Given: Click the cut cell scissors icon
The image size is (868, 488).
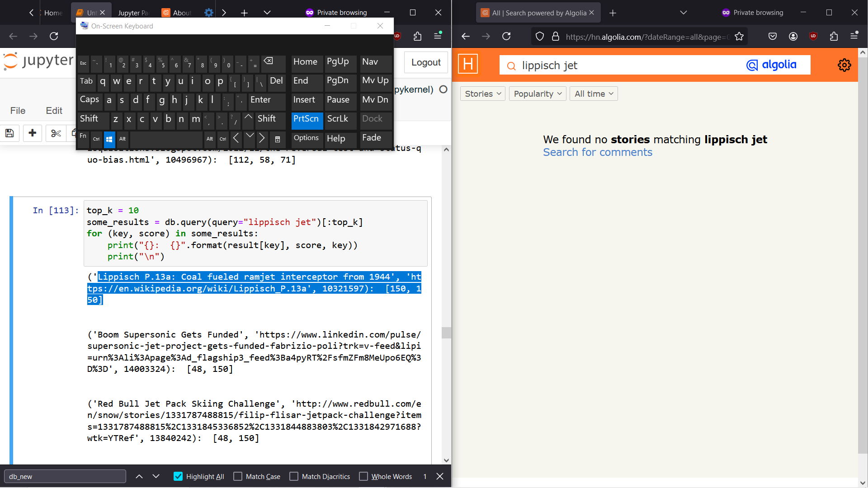Looking at the screenshot, I should pyautogui.click(x=56, y=133).
